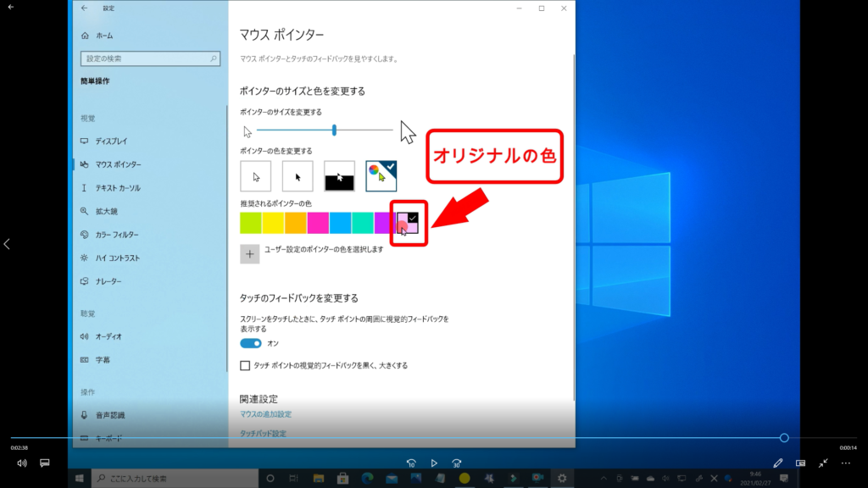Skip back 10 seconds
This screenshot has height=488, width=868.
(x=410, y=463)
